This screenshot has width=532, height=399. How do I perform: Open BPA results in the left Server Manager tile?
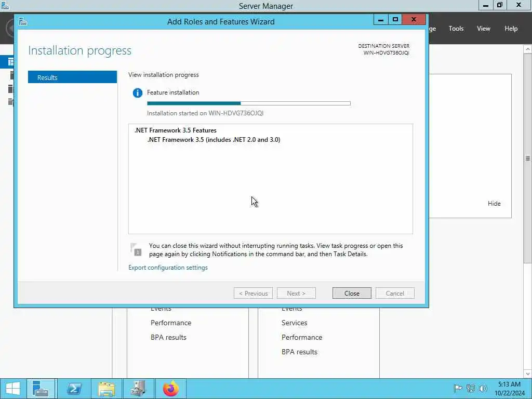[x=169, y=337]
